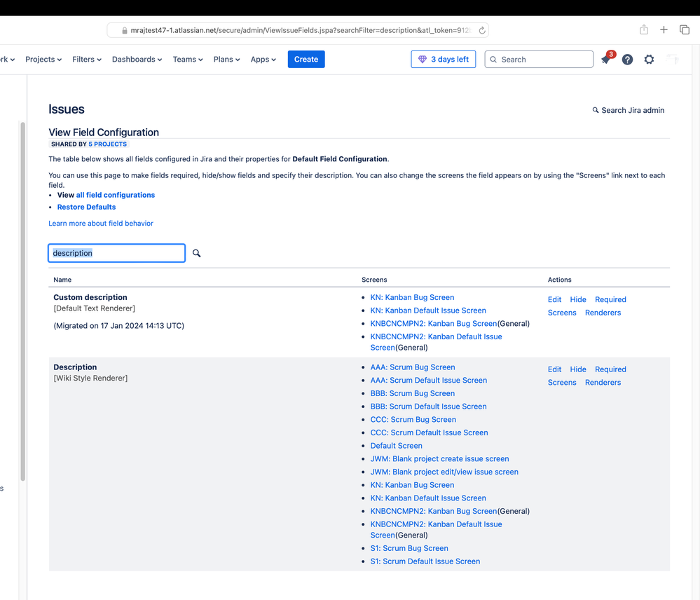Viewport: 700px width, 600px height.
Task: Open JWM: Blank project create issue screen
Action: (x=439, y=459)
